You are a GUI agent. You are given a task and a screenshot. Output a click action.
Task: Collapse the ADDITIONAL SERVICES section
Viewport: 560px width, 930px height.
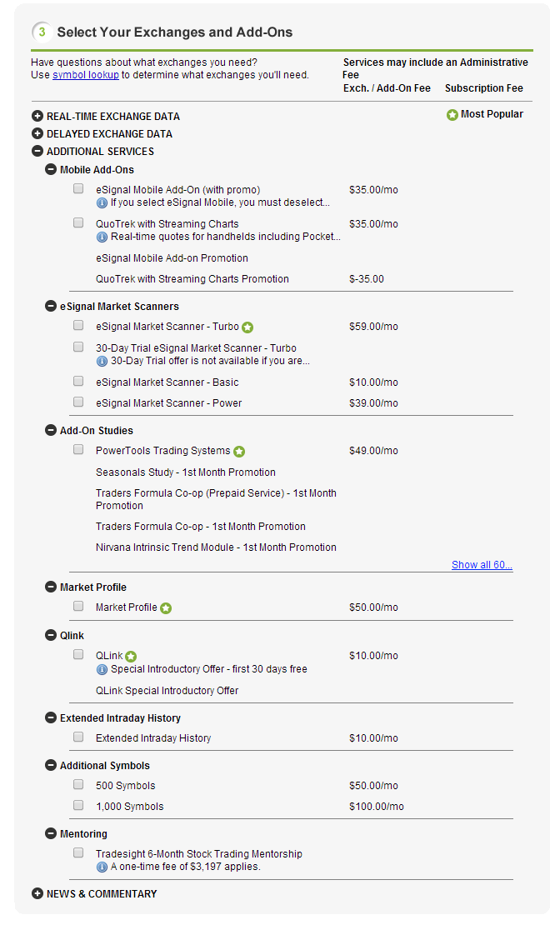[x=37, y=151]
